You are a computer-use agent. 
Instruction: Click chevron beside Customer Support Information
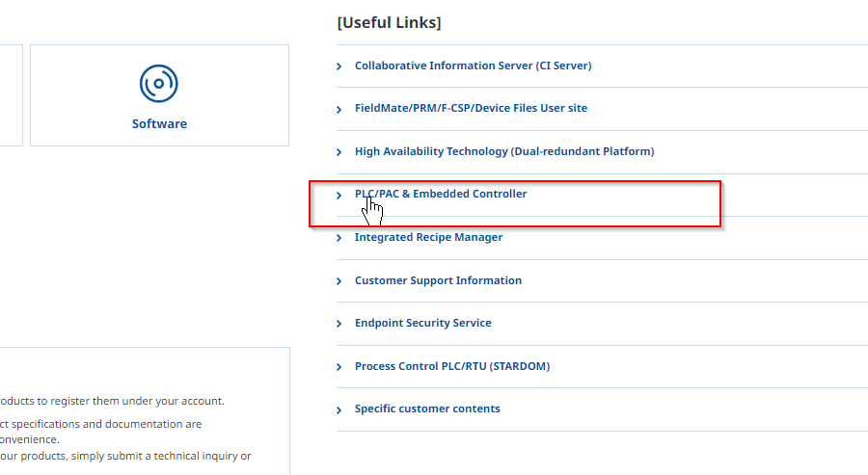[339, 281]
